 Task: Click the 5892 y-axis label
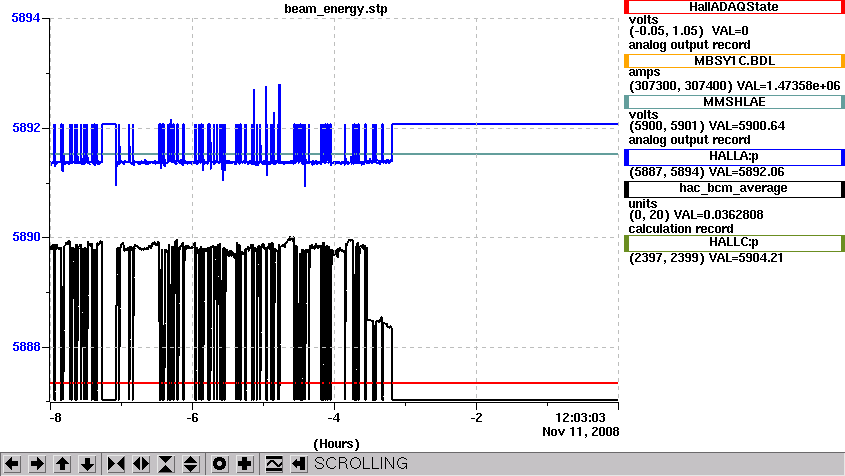[26, 128]
